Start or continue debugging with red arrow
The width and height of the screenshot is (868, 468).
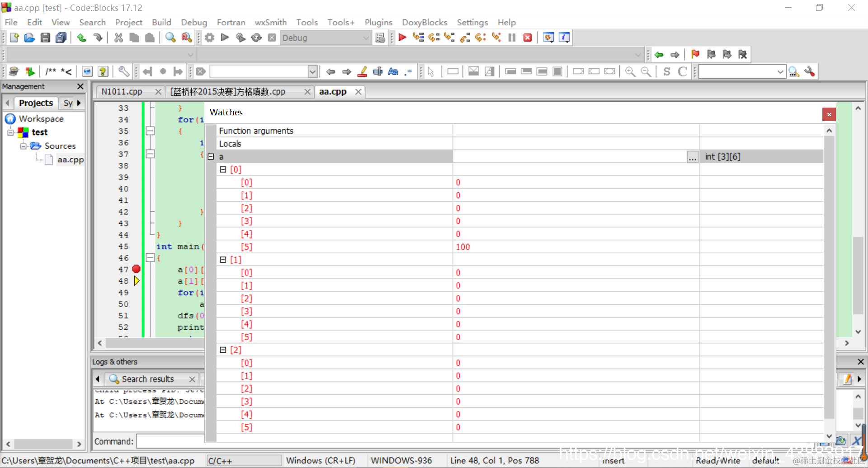click(402, 38)
